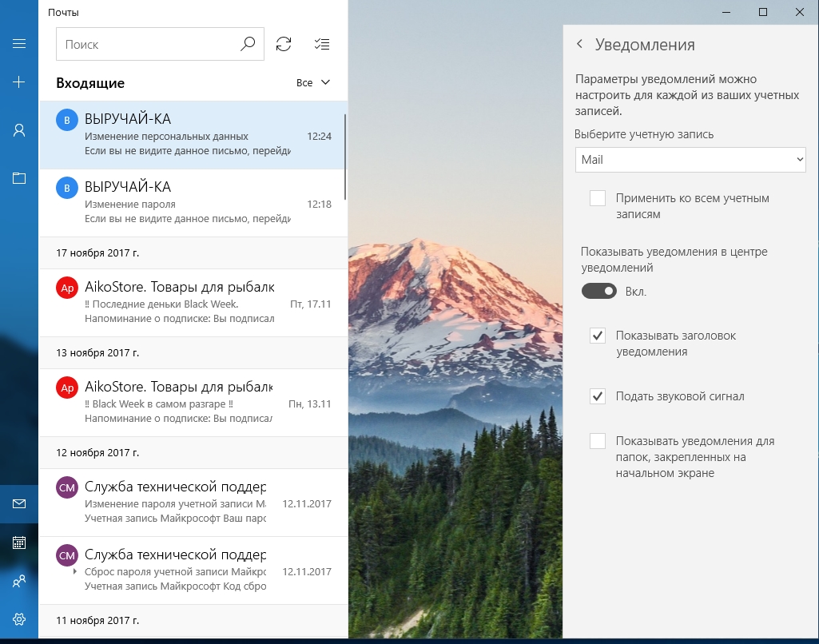This screenshot has width=819, height=644.
Task: Minimize the Почта window
Action: pos(726,12)
